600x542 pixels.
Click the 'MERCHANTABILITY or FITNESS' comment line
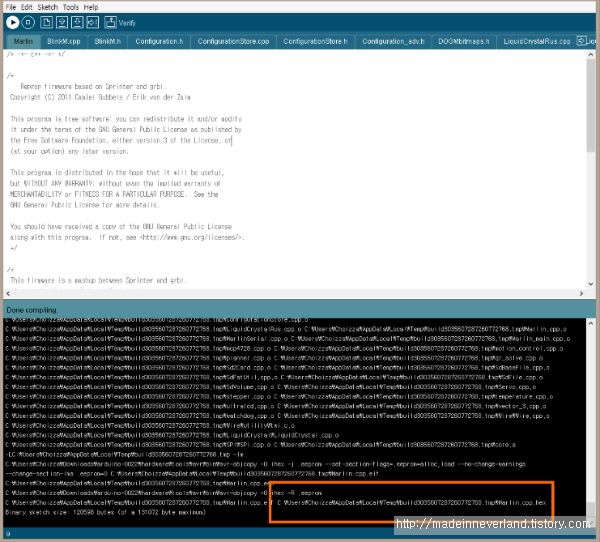click(114, 194)
